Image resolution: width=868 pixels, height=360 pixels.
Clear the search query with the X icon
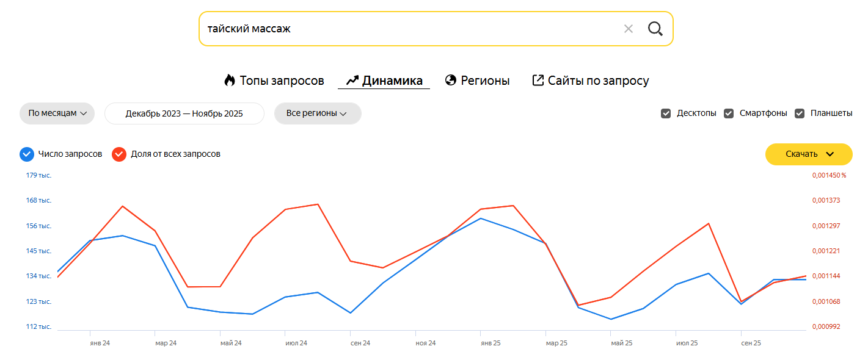click(628, 29)
